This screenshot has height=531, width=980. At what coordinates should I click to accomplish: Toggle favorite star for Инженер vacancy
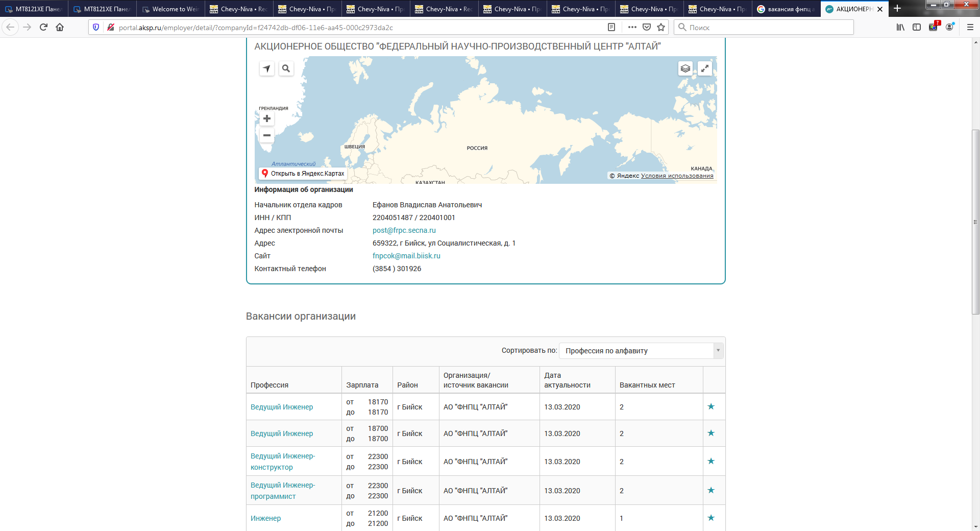[x=711, y=518]
